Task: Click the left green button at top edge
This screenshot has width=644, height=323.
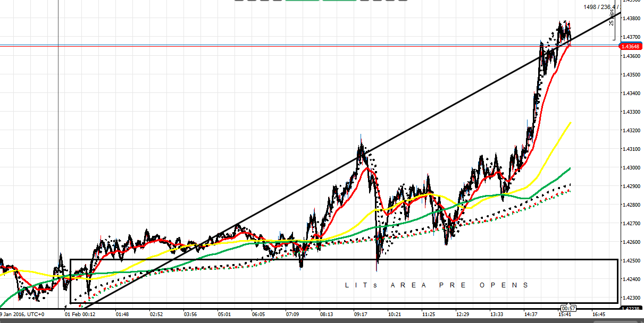Action: pos(302,1)
